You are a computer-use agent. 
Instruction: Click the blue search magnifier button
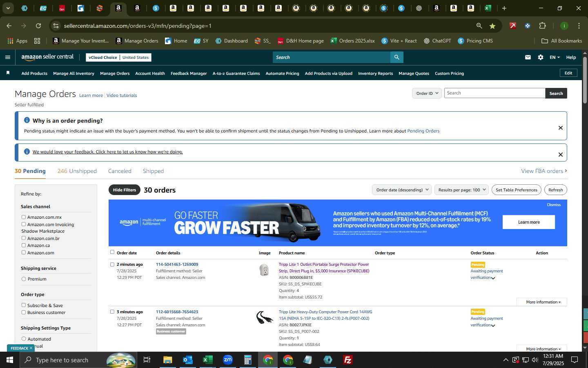(x=396, y=57)
